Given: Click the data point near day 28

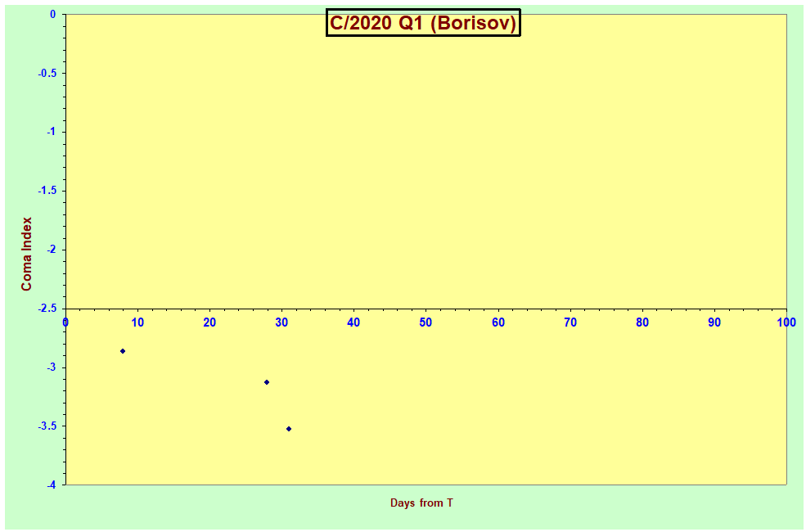Looking at the screenshot, I should pos(267,382).
